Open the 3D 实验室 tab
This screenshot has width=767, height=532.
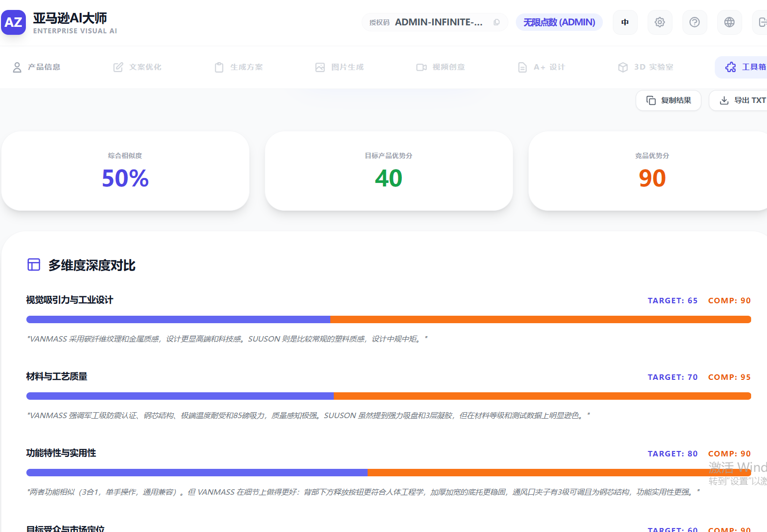646,67
